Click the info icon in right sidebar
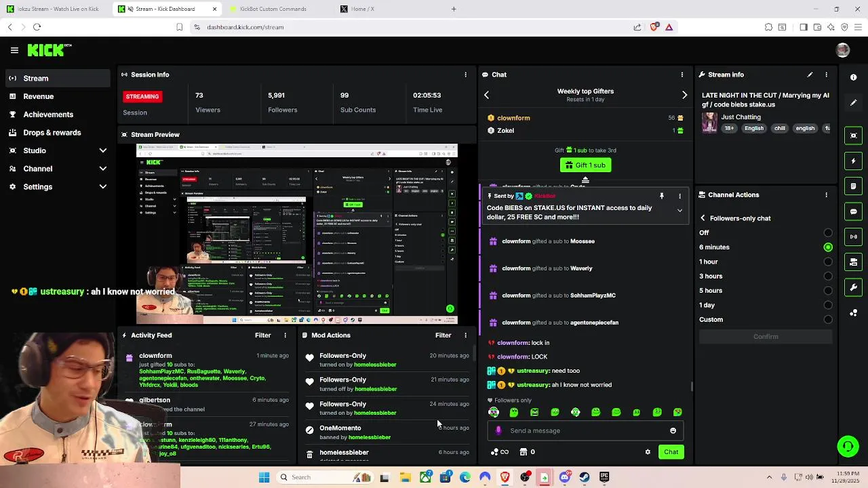Screen dimensions: 868x488 854,77
